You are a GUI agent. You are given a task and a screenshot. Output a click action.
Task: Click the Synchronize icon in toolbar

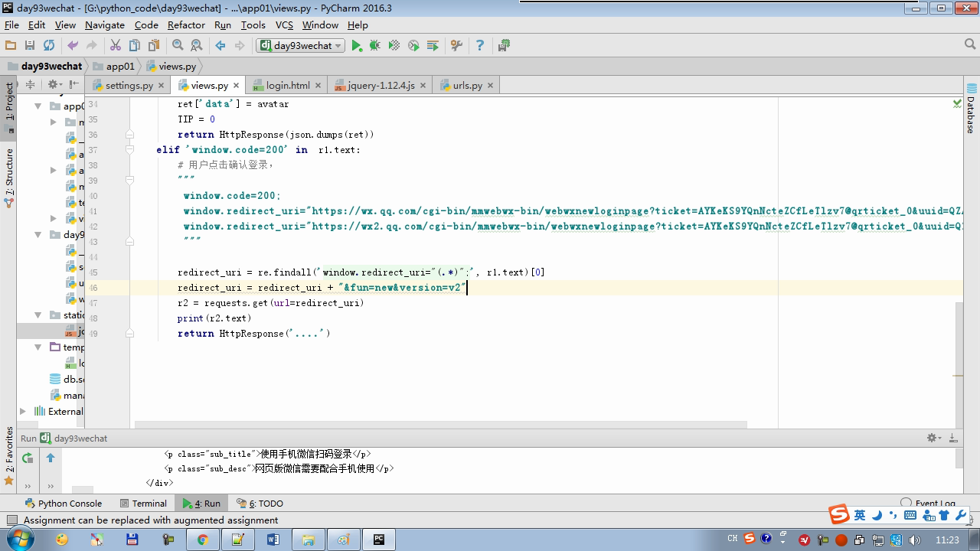[x=49, y=46]
